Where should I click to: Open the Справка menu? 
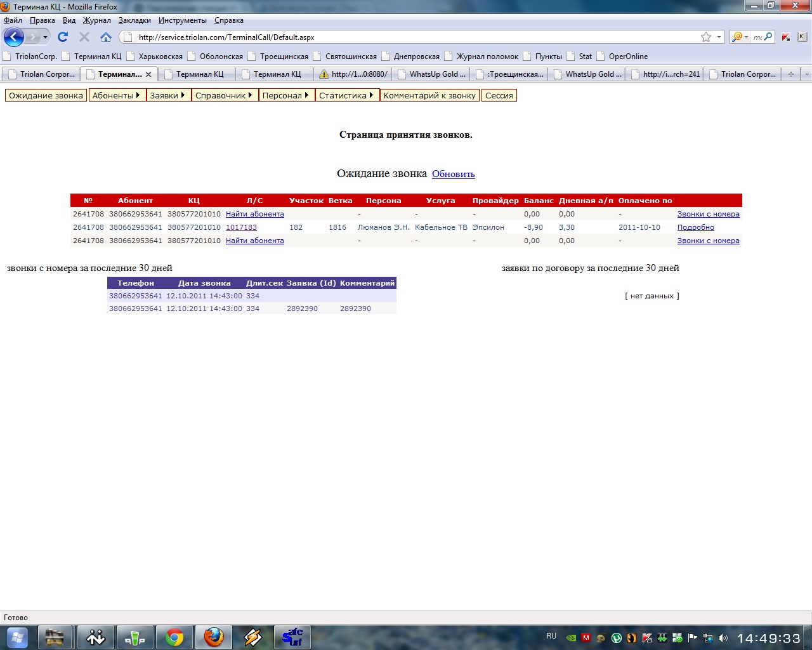point(229,20)
